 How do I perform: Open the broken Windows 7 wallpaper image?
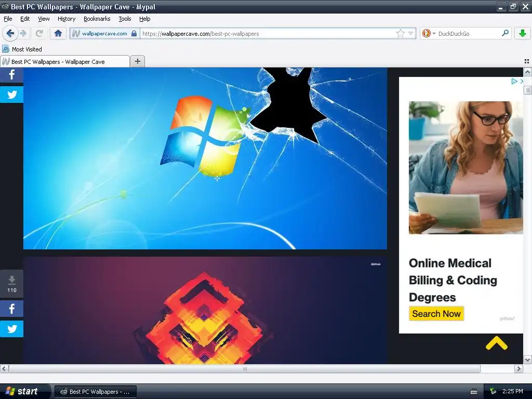coord(205,158)
